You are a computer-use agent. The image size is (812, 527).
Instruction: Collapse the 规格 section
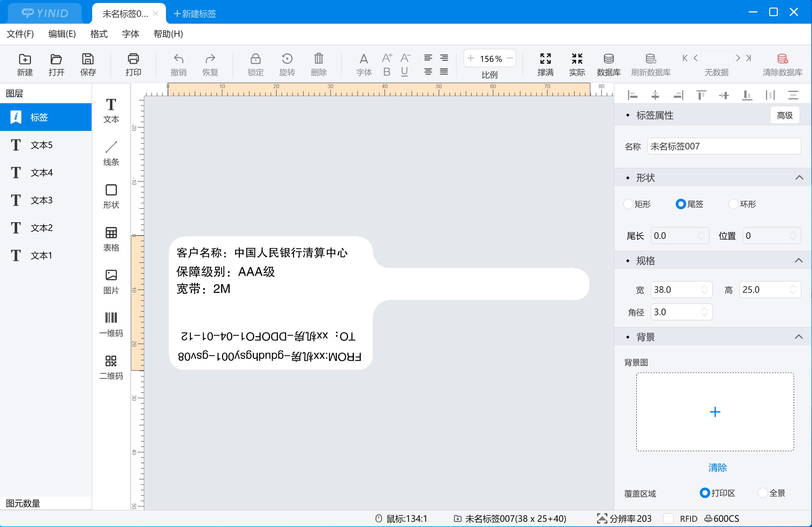(x=799, y=261)
